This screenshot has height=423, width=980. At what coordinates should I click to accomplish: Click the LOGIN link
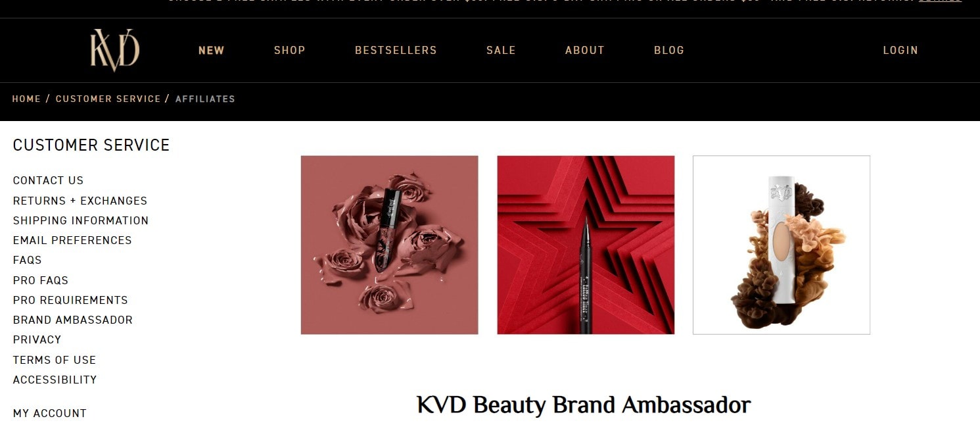pyautogui.click(x=900, y=50)
